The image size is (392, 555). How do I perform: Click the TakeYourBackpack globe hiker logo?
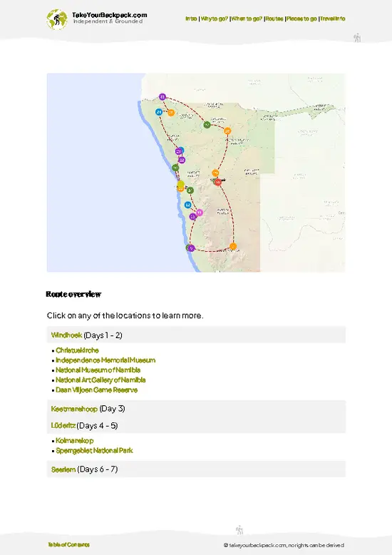click(57, 19)
